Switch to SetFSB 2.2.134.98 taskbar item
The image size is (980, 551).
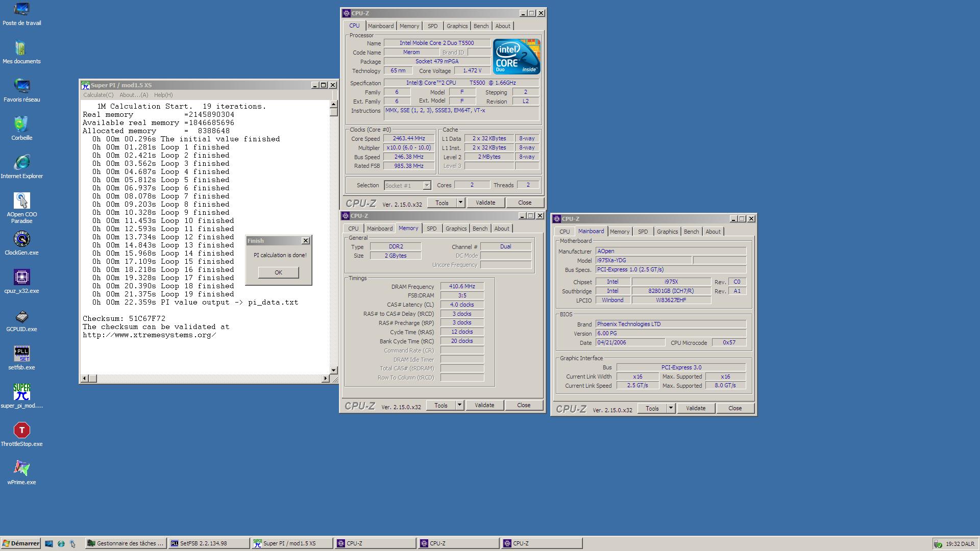209,543
